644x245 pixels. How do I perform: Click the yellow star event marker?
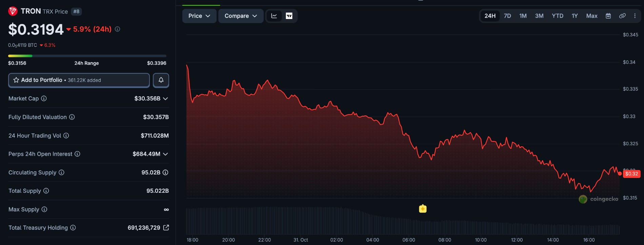point(423,209)
